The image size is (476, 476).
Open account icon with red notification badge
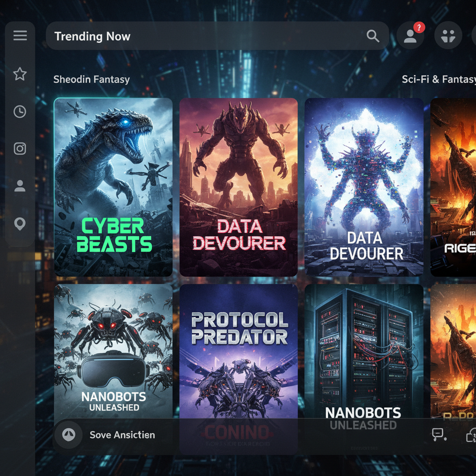[410, 36]
